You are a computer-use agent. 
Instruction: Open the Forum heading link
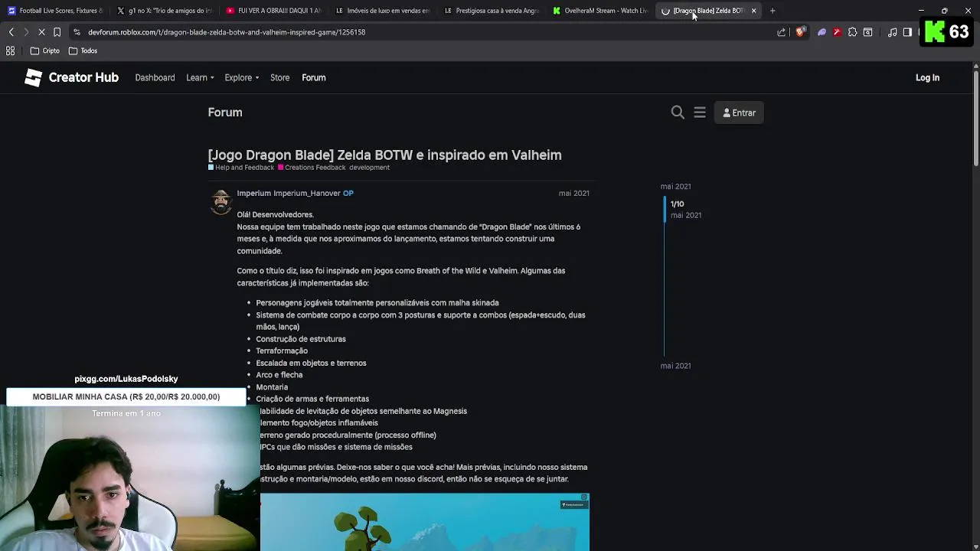point(225,112)
